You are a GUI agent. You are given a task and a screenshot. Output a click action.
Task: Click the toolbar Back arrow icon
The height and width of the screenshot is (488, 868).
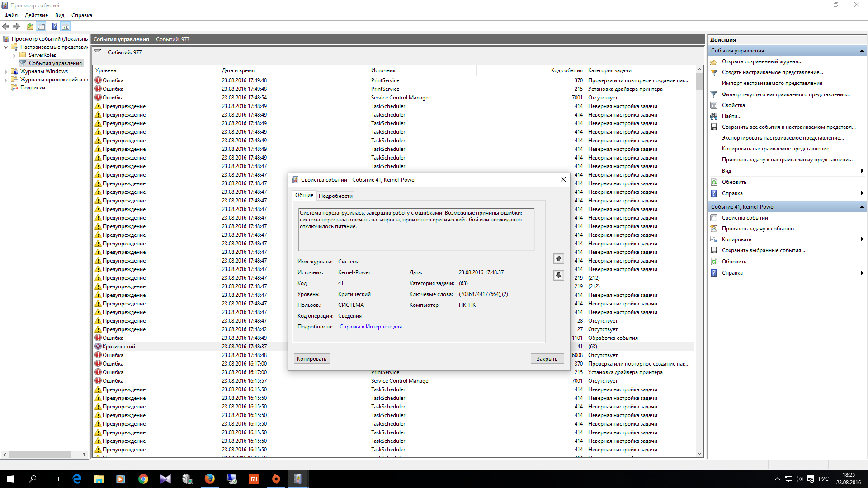[6, 26]
